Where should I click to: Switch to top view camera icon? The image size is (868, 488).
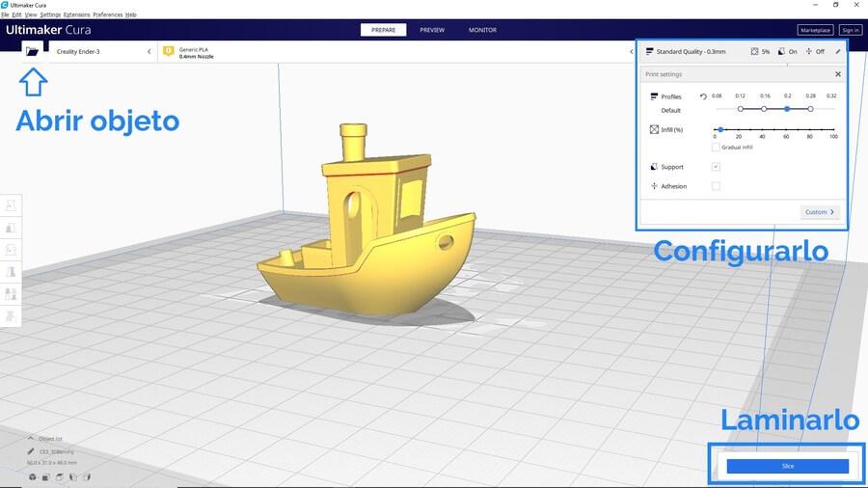pyautogui.click(x=59, y=477)
